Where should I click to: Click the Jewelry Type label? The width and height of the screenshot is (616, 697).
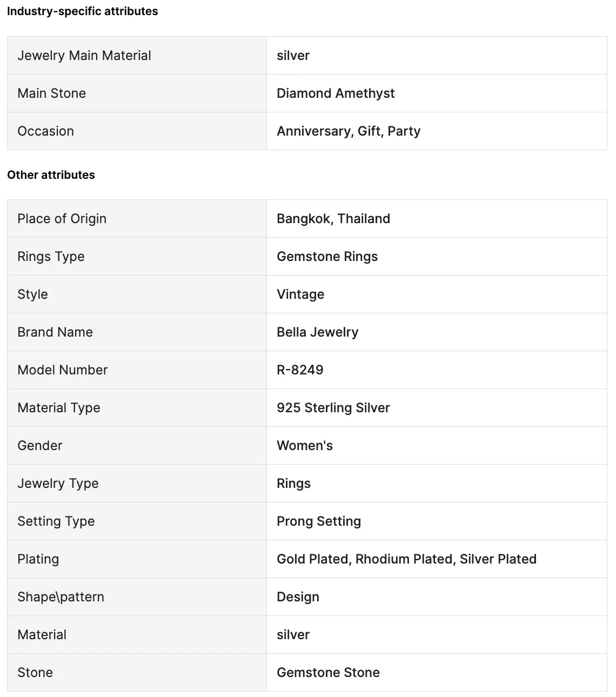pos(58,484)
